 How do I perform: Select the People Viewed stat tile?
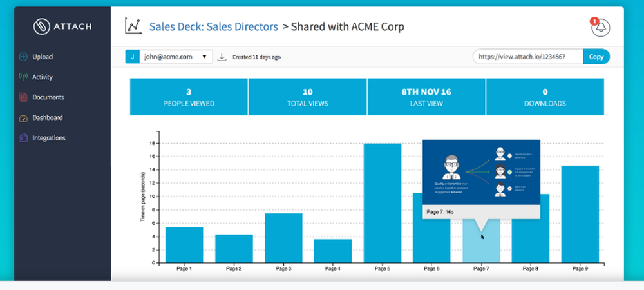pyautogui.click(x=189, y=97)
